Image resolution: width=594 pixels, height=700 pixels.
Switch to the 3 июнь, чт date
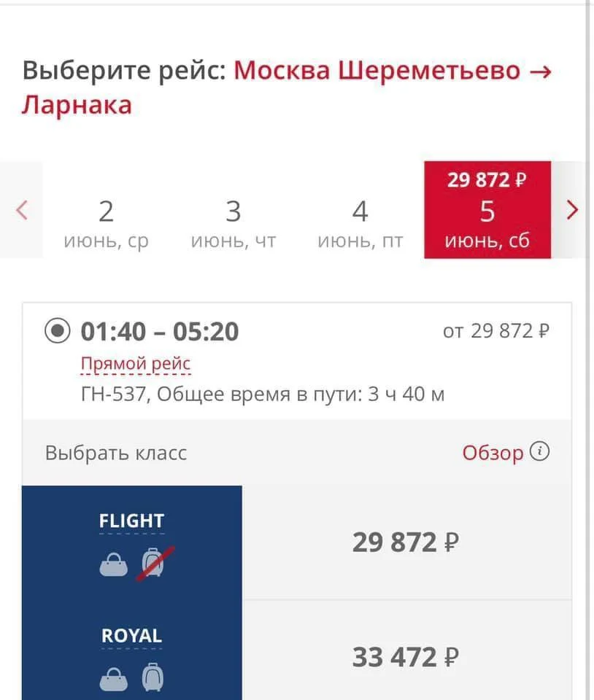tap(233, 222)
